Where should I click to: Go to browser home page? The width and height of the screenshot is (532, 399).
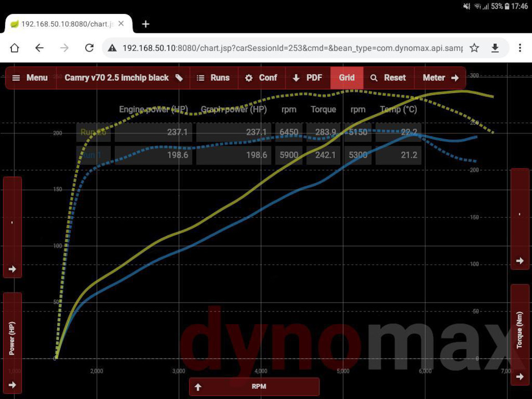click(x=14, y=48)
